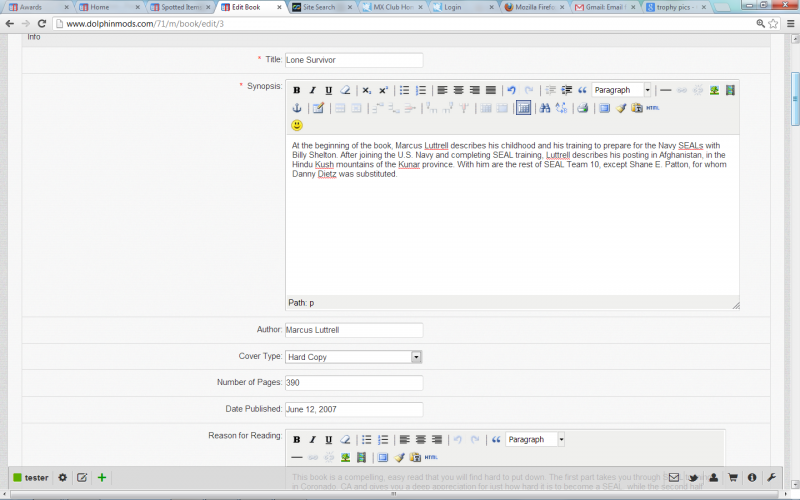Insert numbered list in Synopsis editor
The width and height of the screenshot is (800, 500).
(421, 90)
